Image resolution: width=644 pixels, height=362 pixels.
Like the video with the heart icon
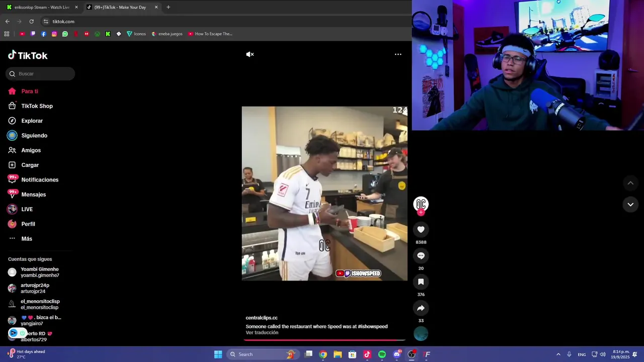point(421,229)
